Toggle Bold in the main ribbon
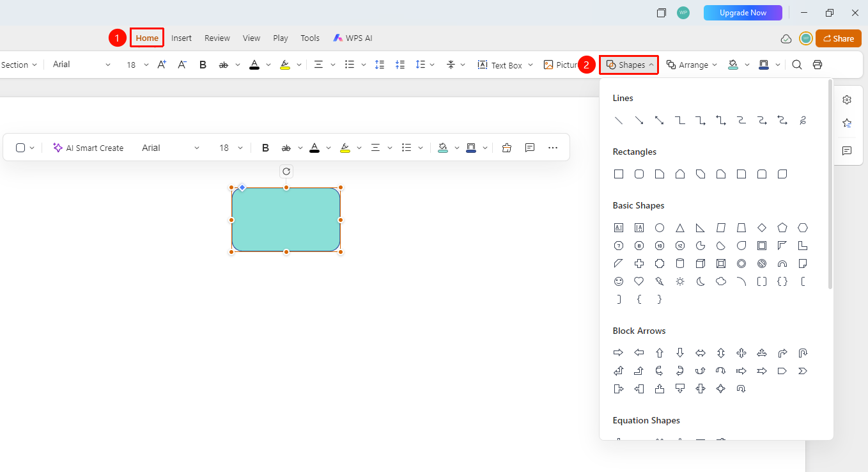The width and height of the screenshot is (868, 472). (x=203, y=65)
